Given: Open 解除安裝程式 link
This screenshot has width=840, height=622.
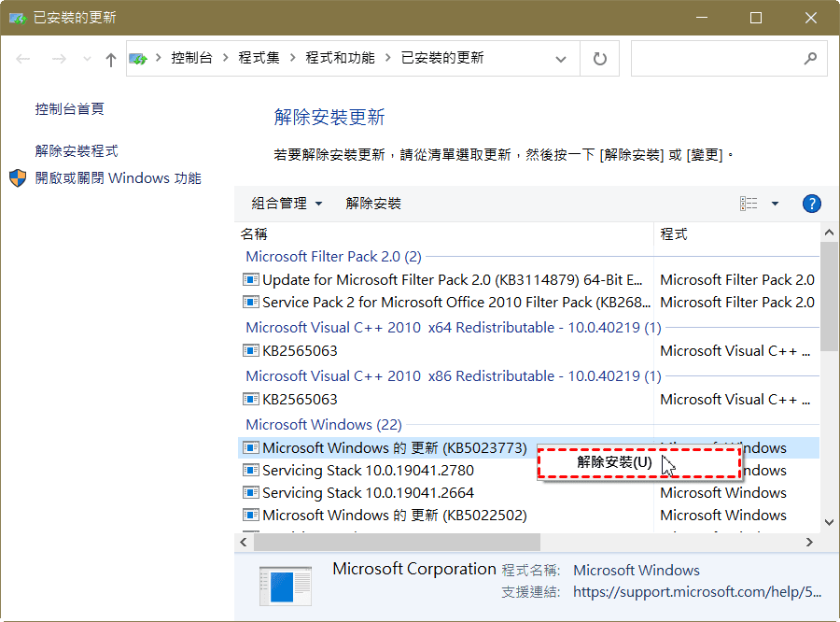Looking at the screenshot, I should (77, 150).
